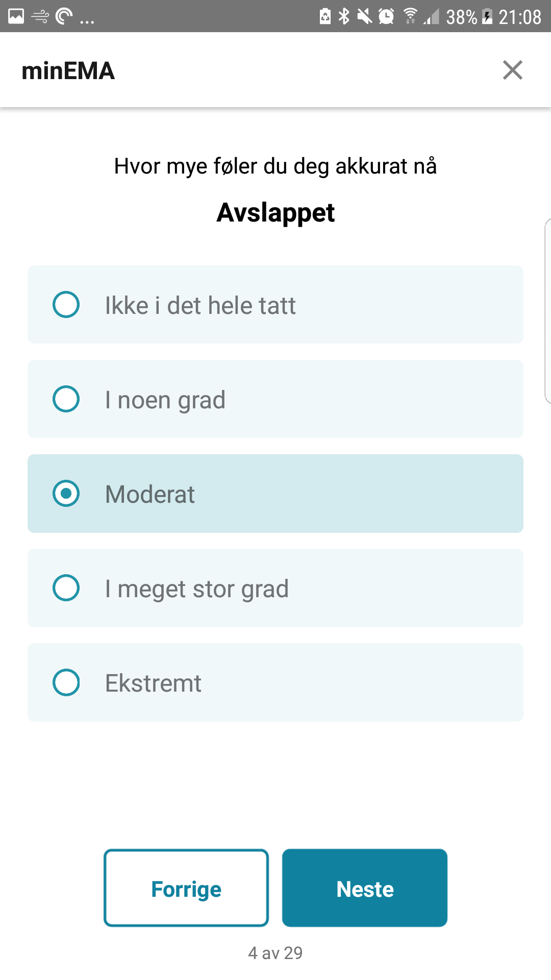This screenshot has height=980, width=551.
Task: Tap the edge panel handle on right side
Action: [547, 311]
